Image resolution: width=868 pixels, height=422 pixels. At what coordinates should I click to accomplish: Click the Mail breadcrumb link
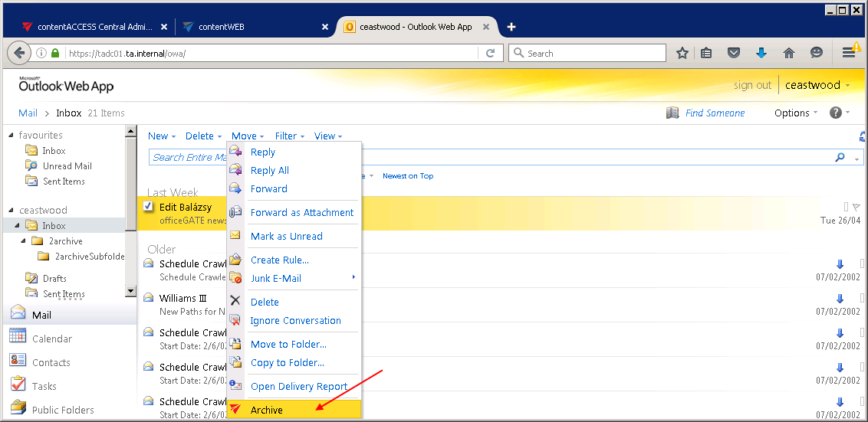[x=28, y=113]
